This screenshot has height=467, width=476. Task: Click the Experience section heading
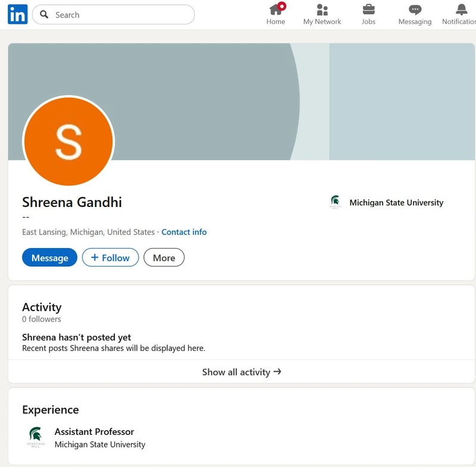51,410
